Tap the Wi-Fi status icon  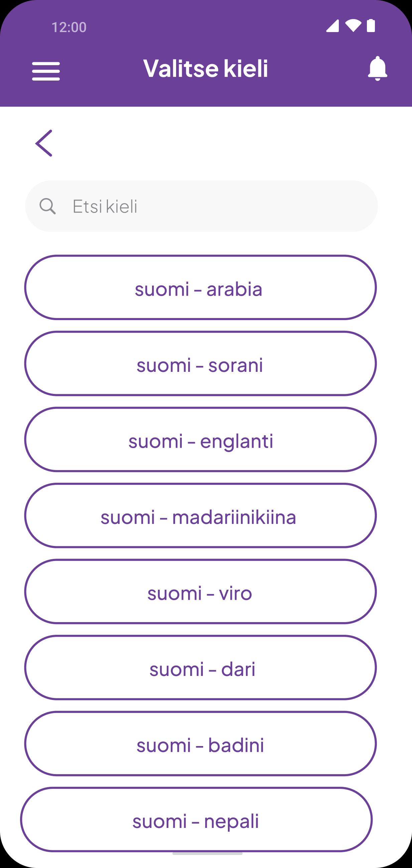[353, 26]
